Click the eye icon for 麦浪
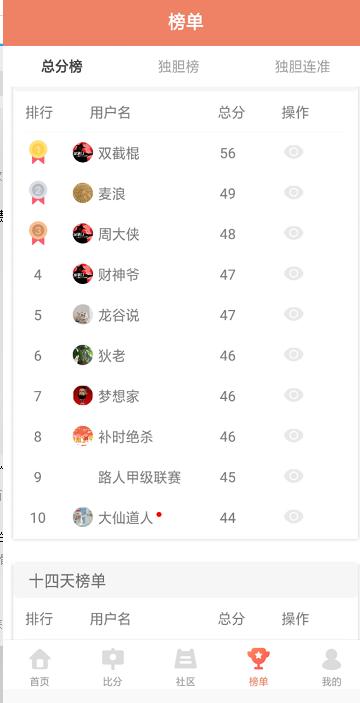 (294, 193)
